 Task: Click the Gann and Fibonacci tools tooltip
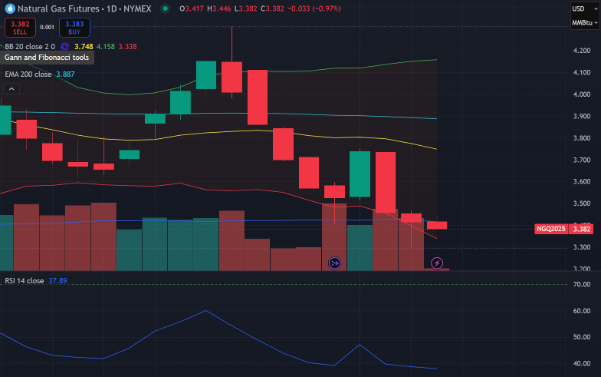coord(47,57)
